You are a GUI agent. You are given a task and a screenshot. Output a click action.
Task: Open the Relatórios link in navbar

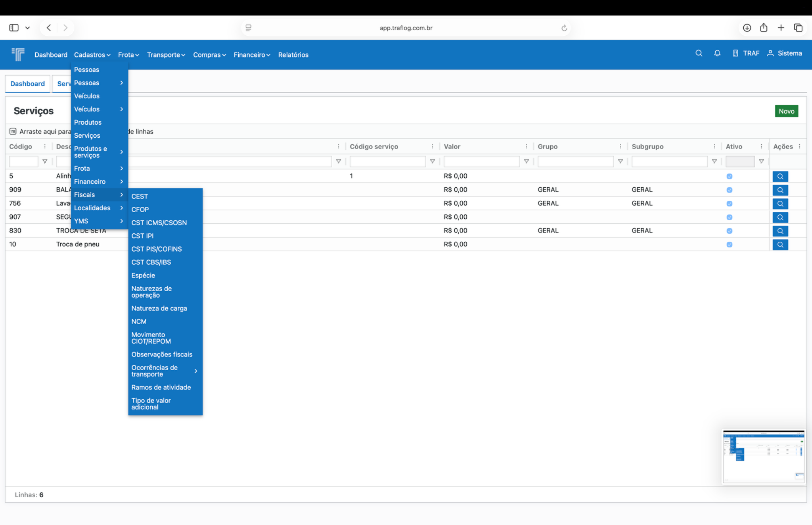click(x=293, y=55)
